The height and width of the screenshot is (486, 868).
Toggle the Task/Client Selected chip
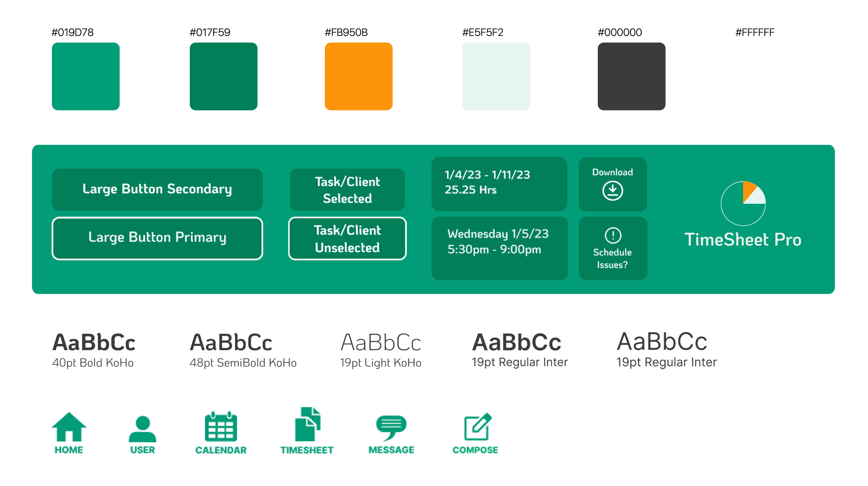(x=348, y=190)
